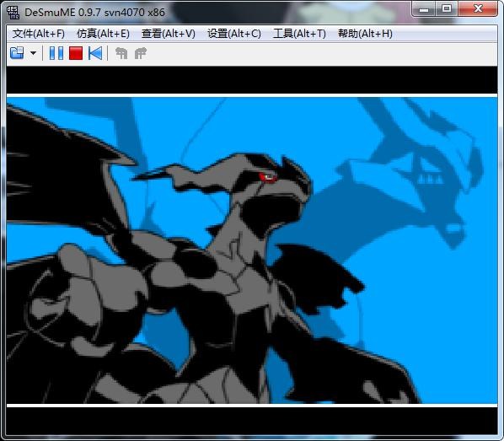This screenshot has height=441, width=504.
Task: Reset the game with the blue rewind icon
Action: [x=95, y=53]
